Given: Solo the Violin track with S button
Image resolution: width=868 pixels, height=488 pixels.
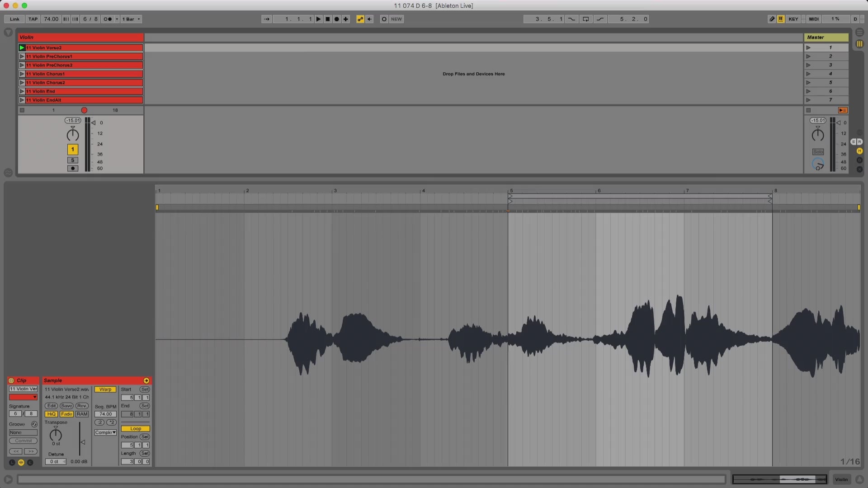Looking at the screenshot, I should [72, 160].
